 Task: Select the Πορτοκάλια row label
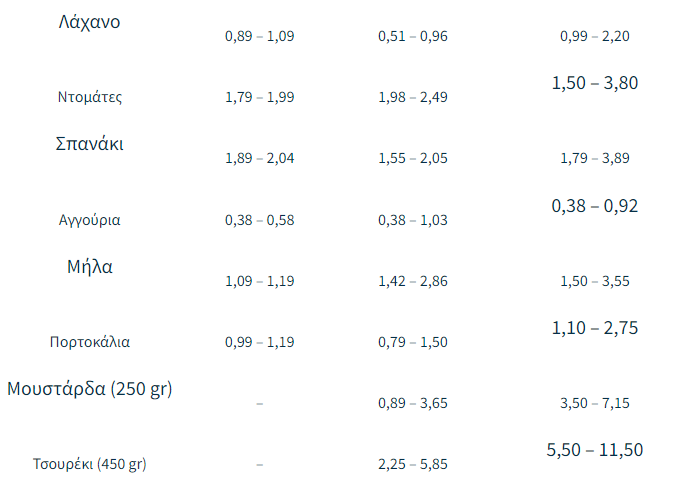tap(90, 342)
